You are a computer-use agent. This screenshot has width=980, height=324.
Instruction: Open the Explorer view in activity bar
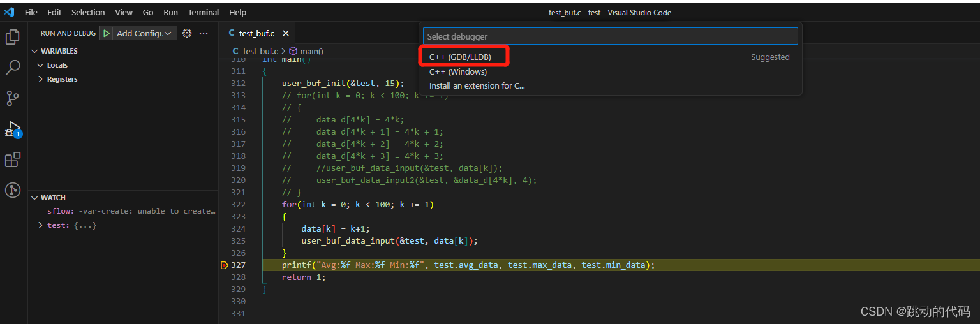tap(13, 37)
